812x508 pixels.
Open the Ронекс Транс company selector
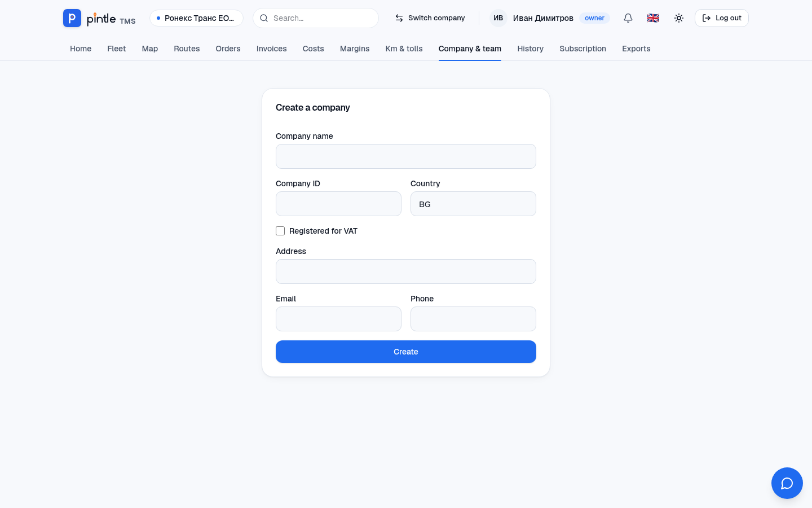(x=196, y=18)
